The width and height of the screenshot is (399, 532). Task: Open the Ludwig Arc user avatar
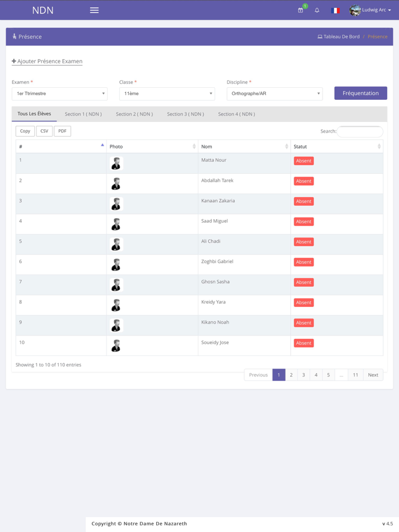[355, 10]
